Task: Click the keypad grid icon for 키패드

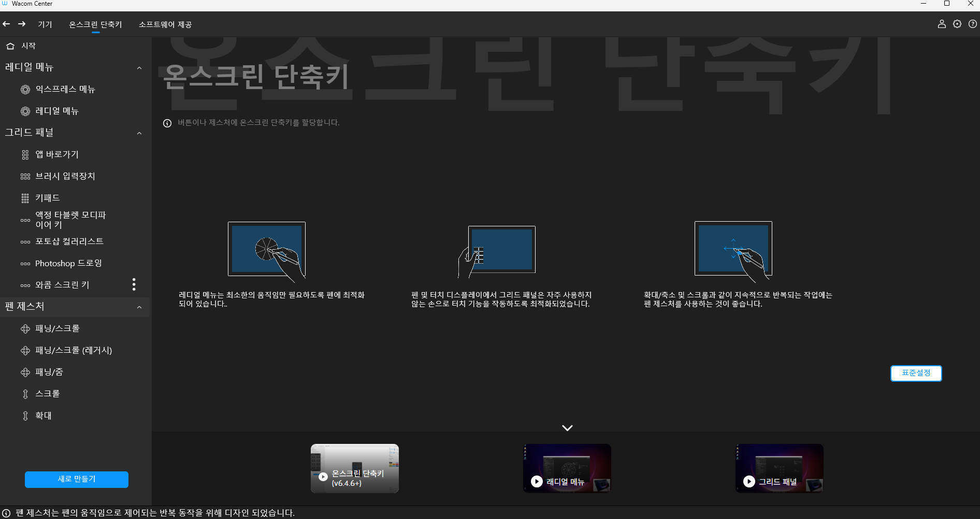Action: [25, 198]
